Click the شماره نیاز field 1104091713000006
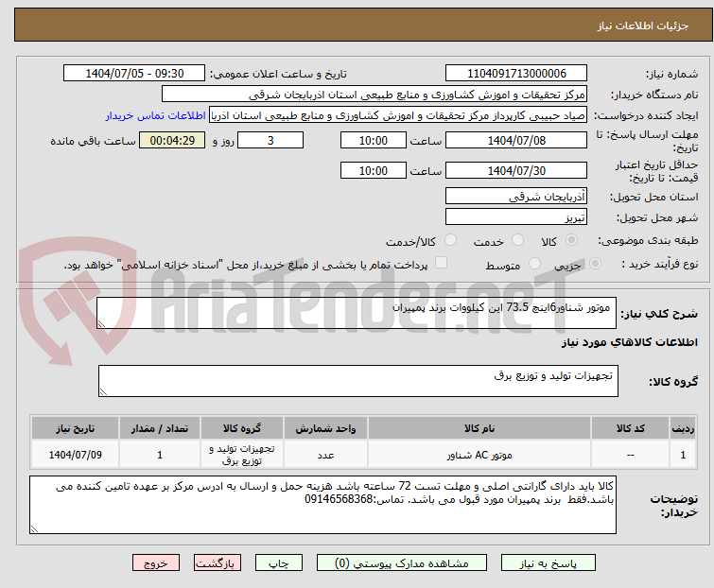714x588 pixels. point(516,74)
